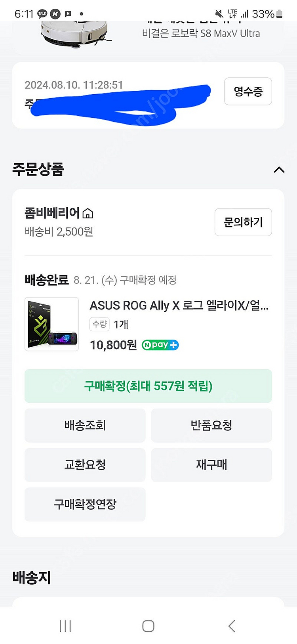Screen dimensions: 297x644
Task: Request an exchange via 교환요청
Action: (85, 464)
